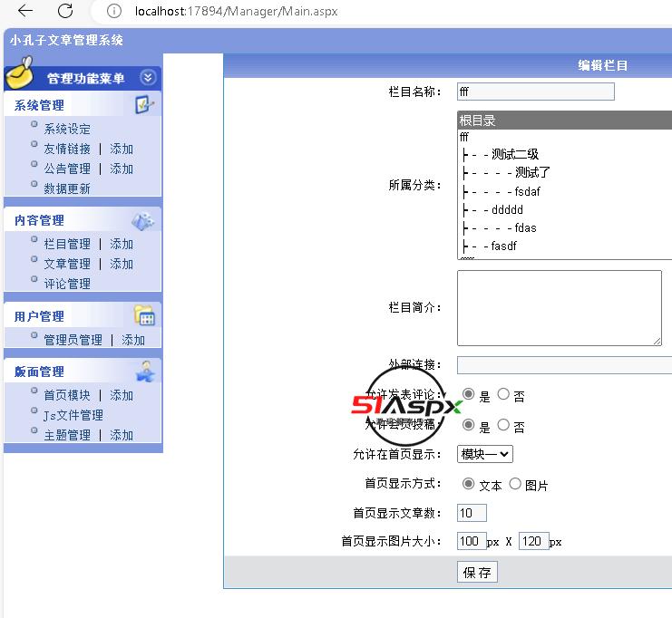Choose 图片 as homepage display mode

point(515,484)
